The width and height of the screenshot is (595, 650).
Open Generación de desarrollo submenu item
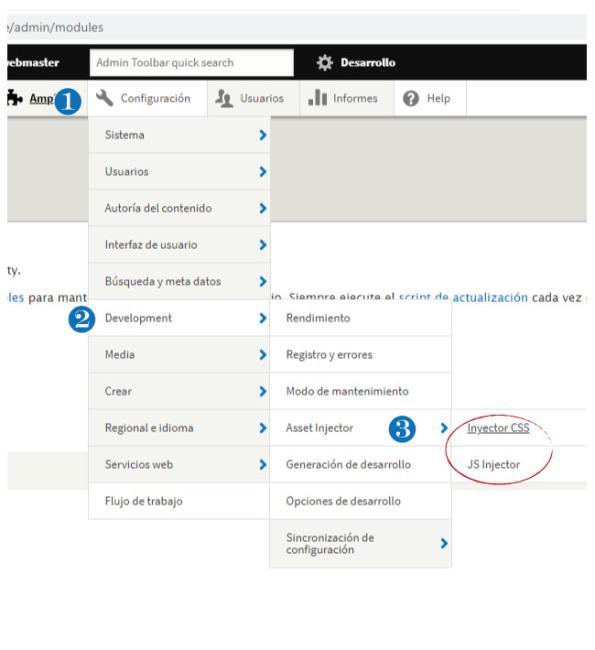tap(360, 465)
